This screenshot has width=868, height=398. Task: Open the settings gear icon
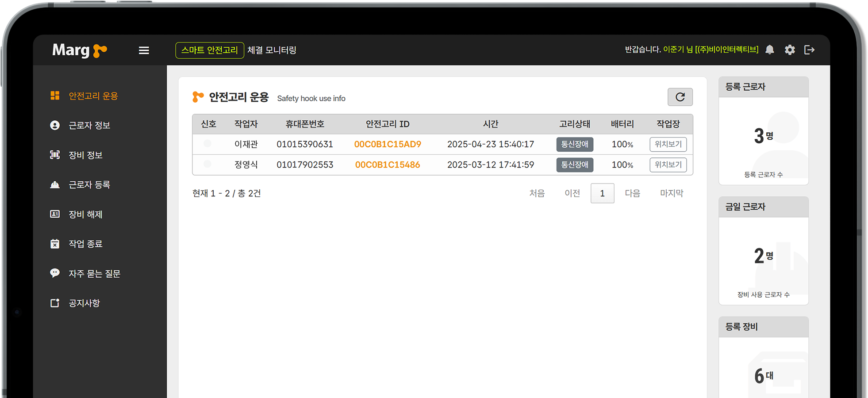790,50
